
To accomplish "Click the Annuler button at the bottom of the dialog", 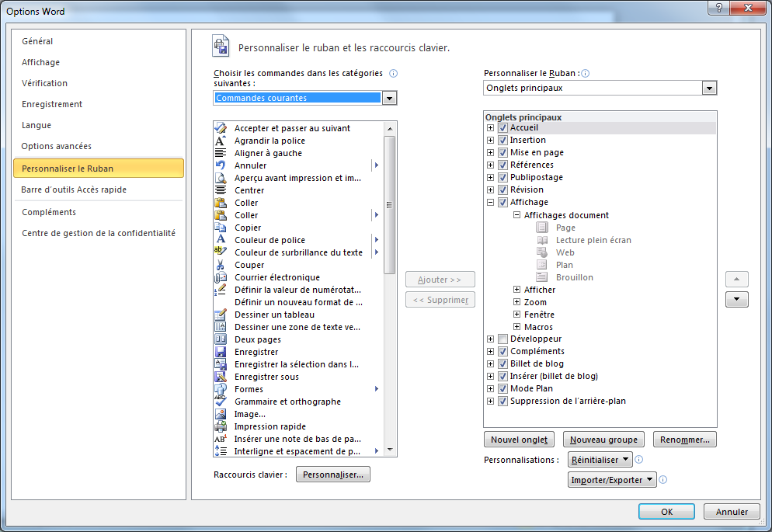I will pos(732,512).
